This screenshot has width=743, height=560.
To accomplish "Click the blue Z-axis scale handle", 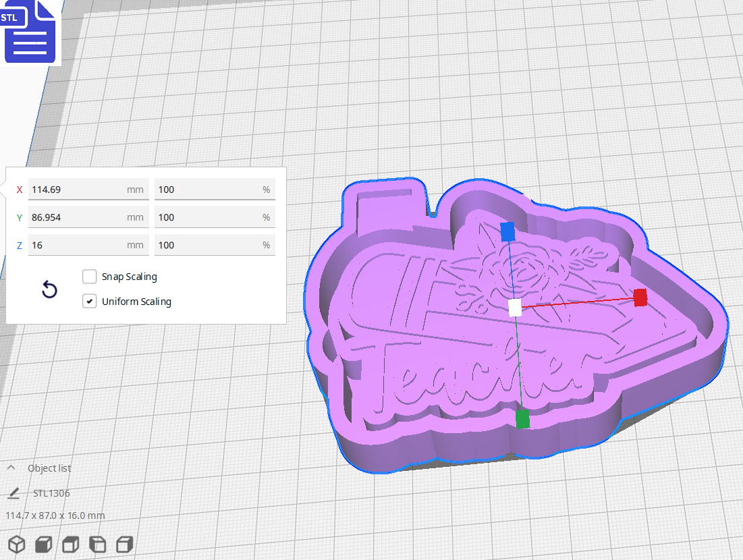I will pos(507,231).
